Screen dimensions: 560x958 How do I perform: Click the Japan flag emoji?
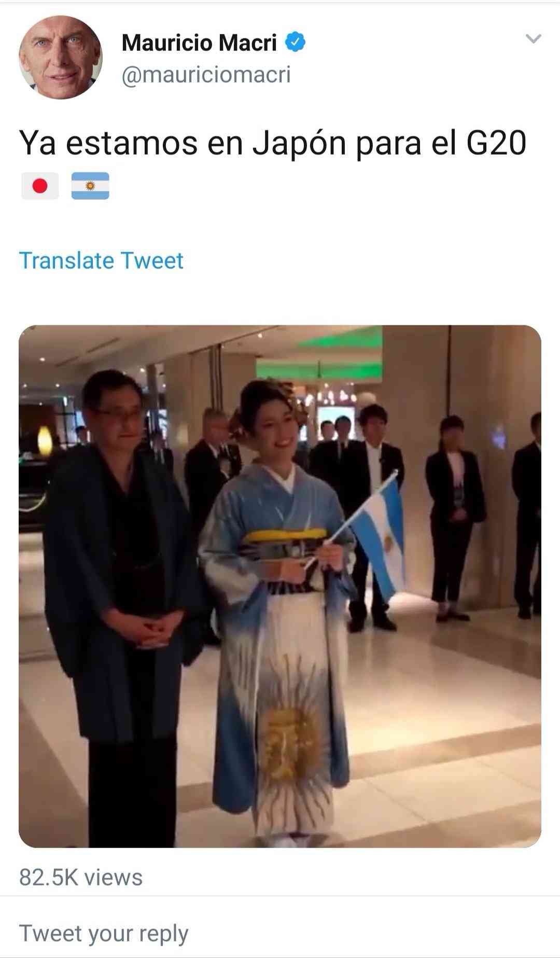coord(40,186)
